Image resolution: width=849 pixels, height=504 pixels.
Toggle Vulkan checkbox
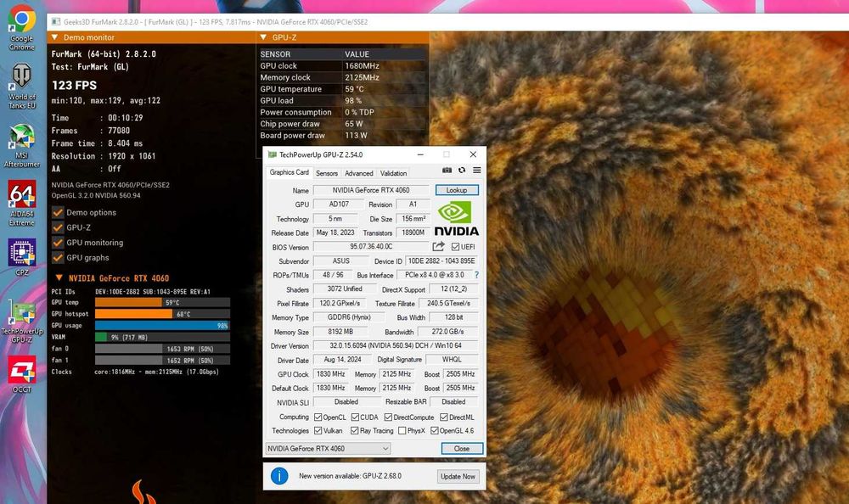[318, 431]
